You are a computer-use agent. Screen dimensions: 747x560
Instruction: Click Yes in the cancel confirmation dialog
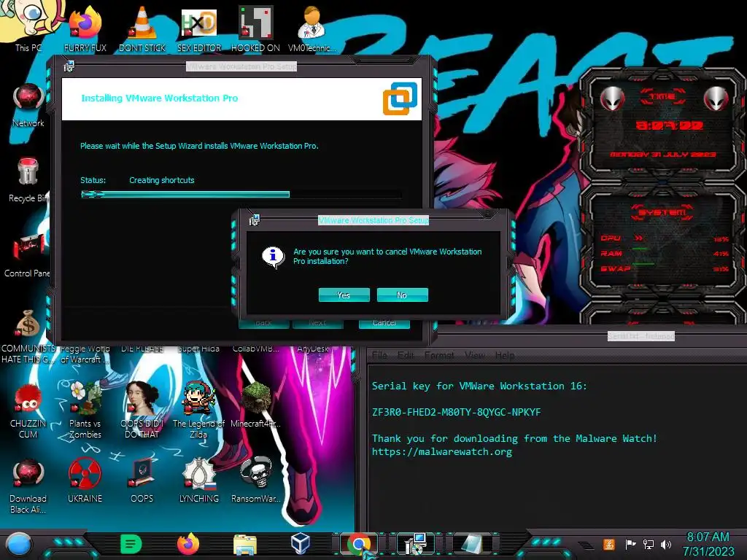[344, 295]
